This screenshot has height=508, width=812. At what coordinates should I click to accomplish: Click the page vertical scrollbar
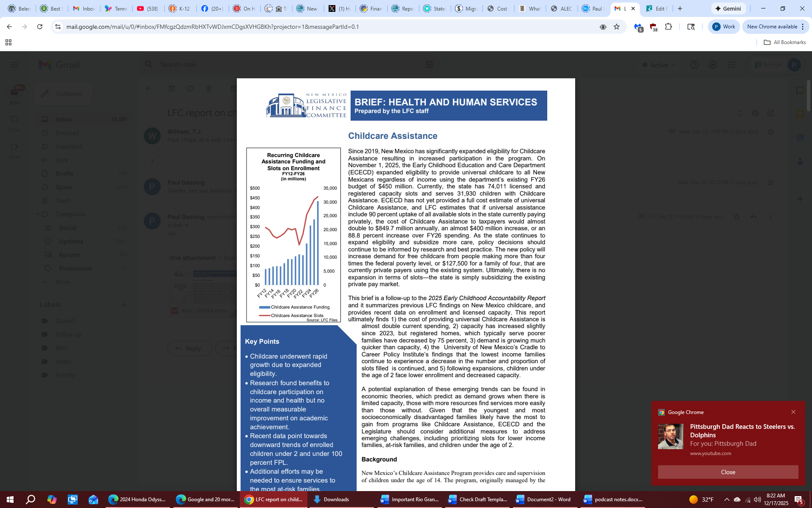809,97
